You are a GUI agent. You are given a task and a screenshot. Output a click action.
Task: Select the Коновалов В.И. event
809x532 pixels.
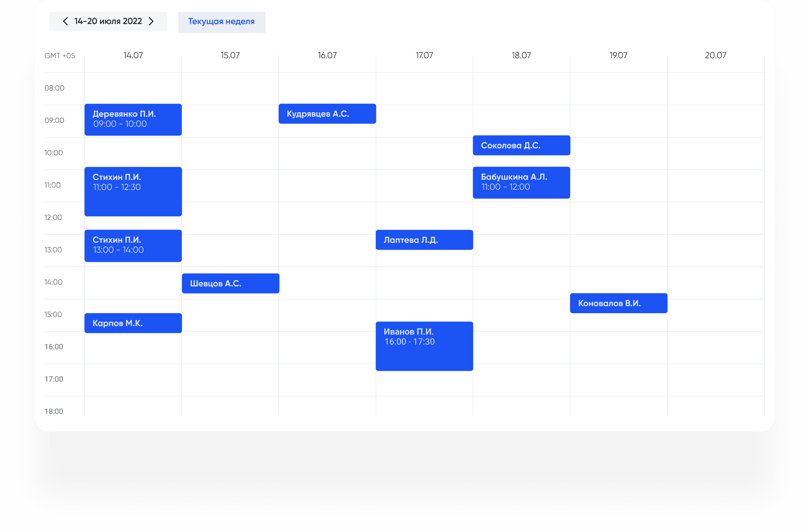tap(618, 303)
